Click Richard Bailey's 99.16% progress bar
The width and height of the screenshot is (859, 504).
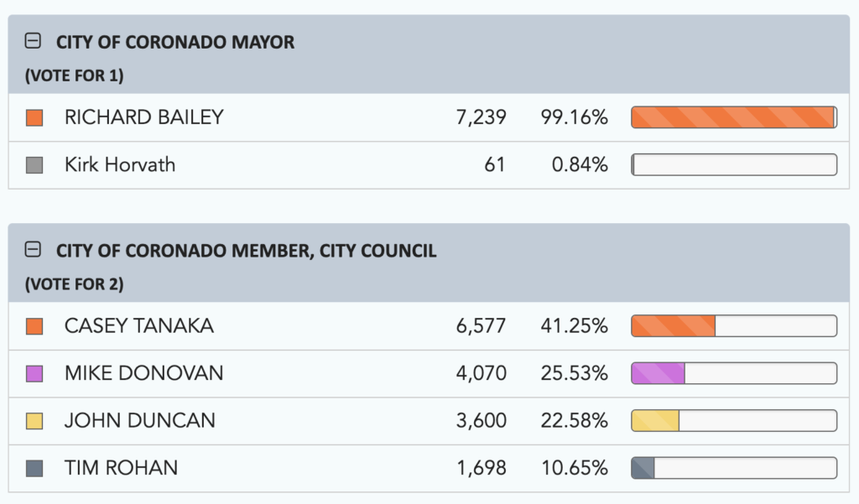[x=733, y=118]
